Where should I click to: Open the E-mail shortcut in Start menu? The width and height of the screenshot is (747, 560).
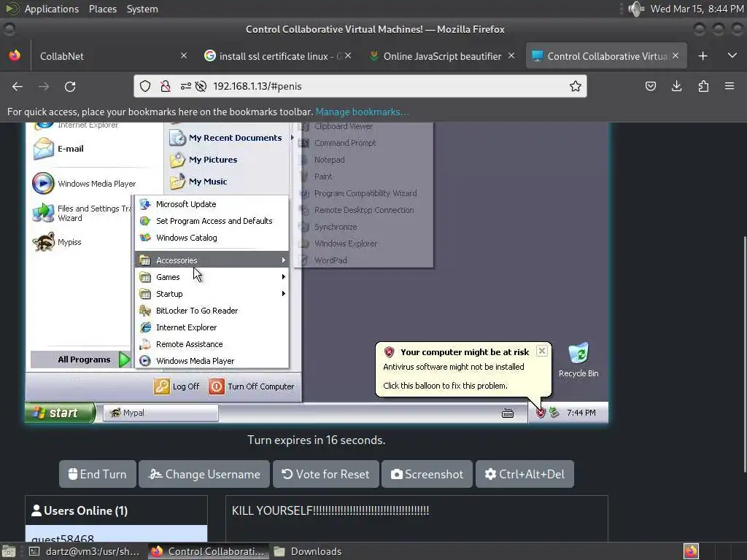(59, 149)
